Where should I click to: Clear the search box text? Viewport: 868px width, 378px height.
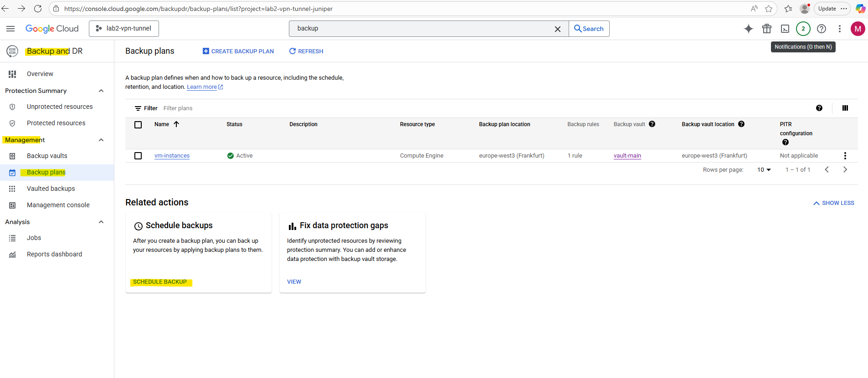[557, 29]
